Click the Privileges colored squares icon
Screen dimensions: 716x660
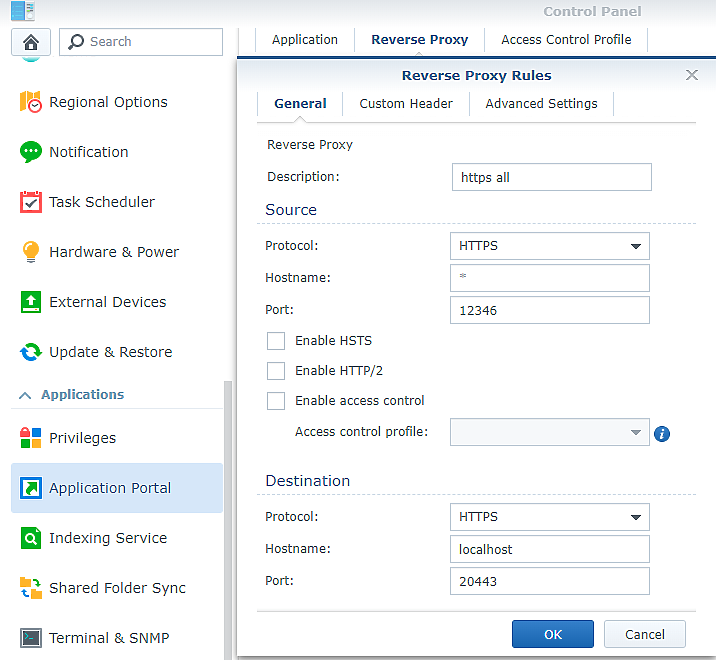point(31,438)
